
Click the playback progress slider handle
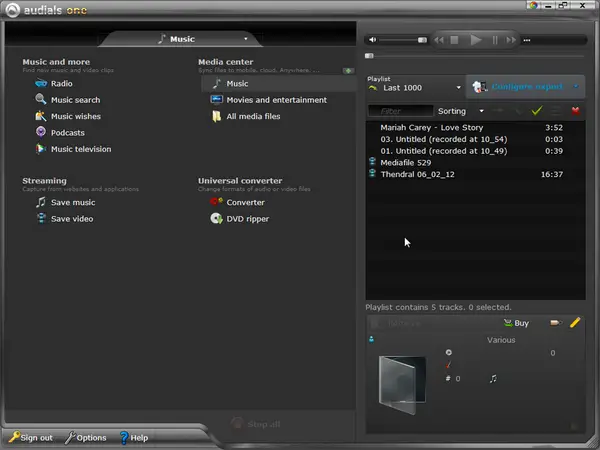pyautogui.click(x=369, y=56)
